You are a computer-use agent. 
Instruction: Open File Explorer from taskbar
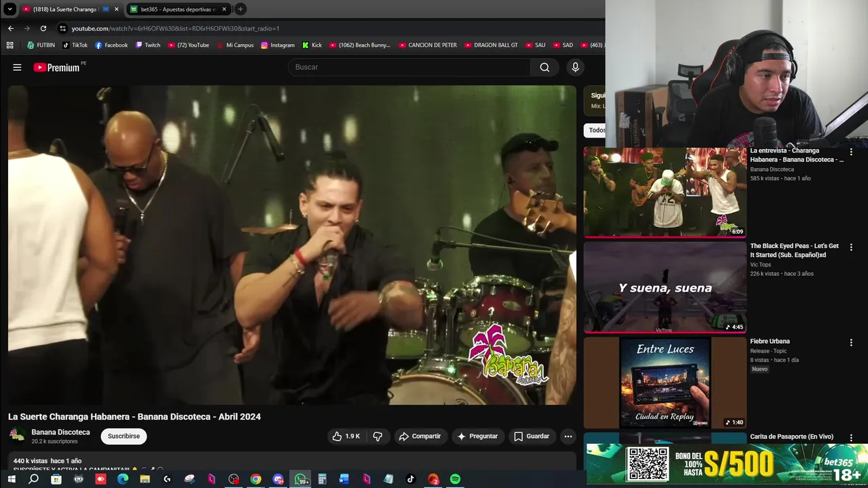click(144, 479)
